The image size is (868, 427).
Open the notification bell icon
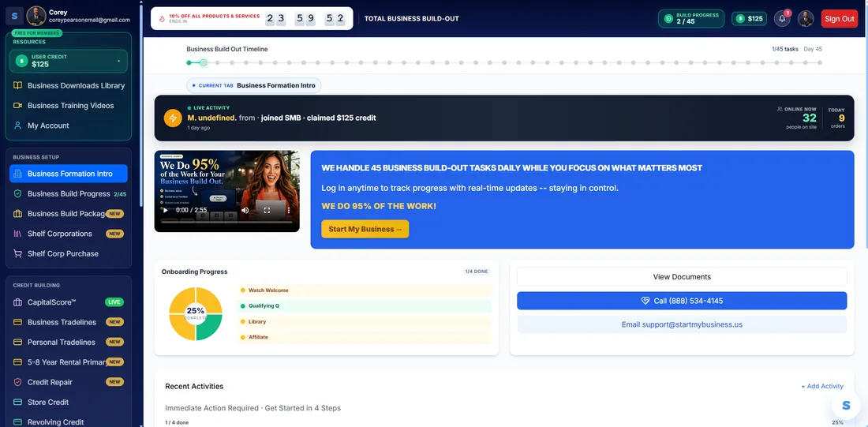coord(782,18)
